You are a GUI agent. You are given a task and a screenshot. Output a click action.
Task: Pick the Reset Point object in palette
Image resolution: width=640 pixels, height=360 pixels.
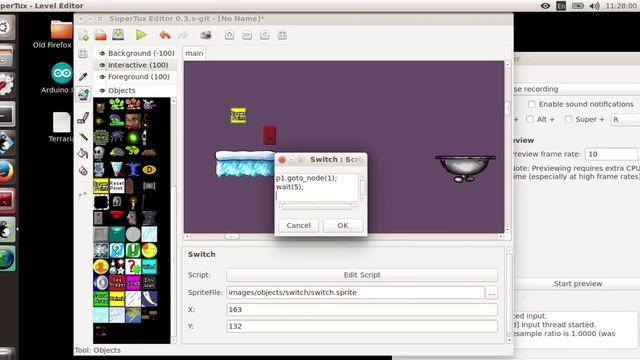(x=117, y=186)
